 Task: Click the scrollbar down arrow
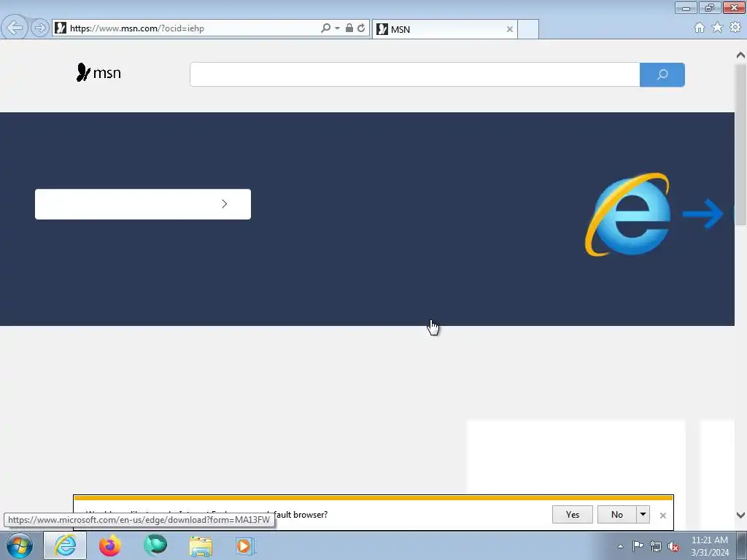(x=740, y=516)
